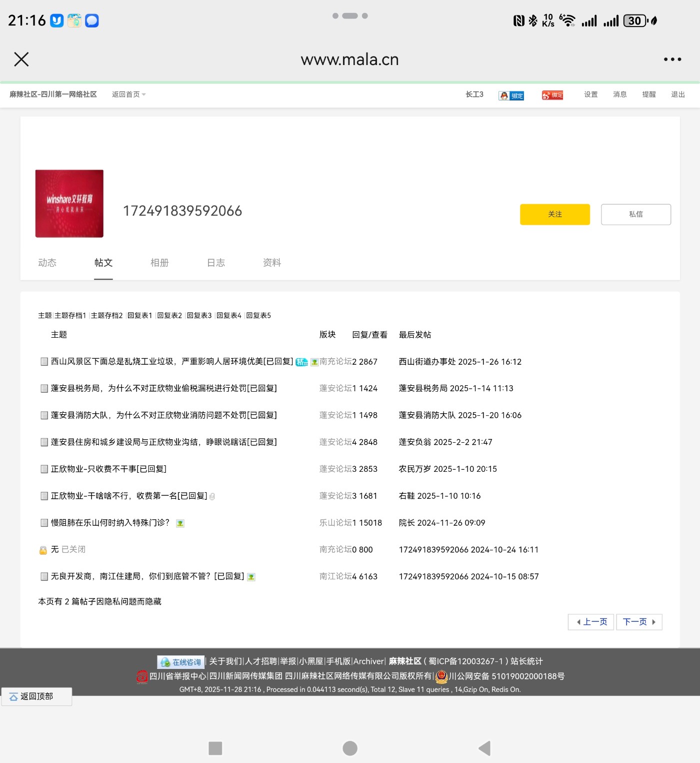Expand the 上一页 previous page control
The image size is (700, 763).
[x=590, y=622]
